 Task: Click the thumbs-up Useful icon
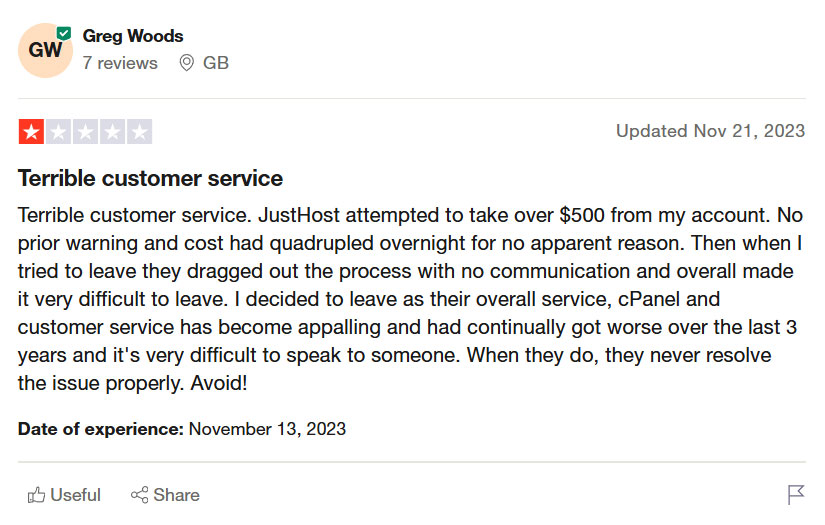coord(36,495)
